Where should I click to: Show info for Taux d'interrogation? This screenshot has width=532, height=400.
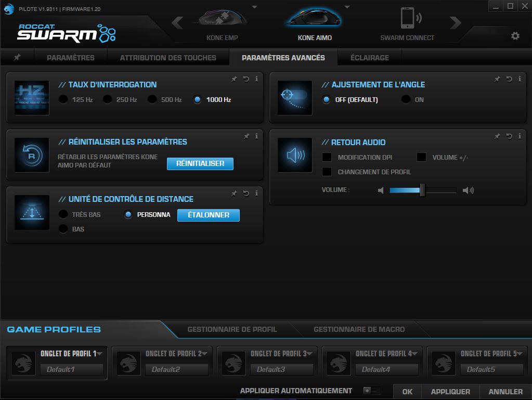[256, 79]
